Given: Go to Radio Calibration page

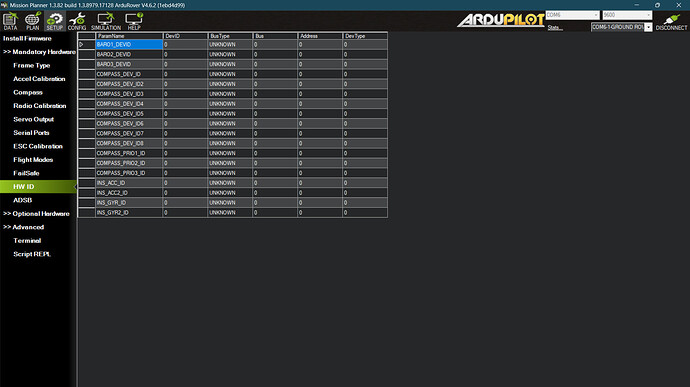Looking at the screenshot, I should point(40,106).
